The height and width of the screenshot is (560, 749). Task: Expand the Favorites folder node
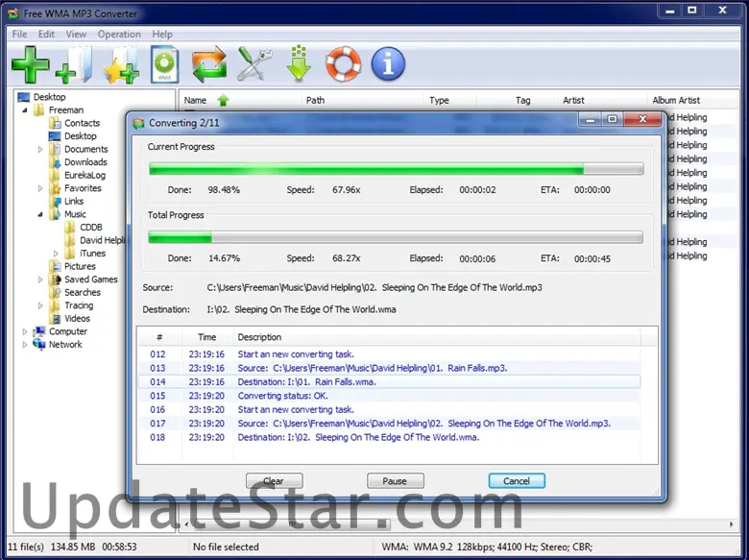pyautogui.click(x=40, y=188)
